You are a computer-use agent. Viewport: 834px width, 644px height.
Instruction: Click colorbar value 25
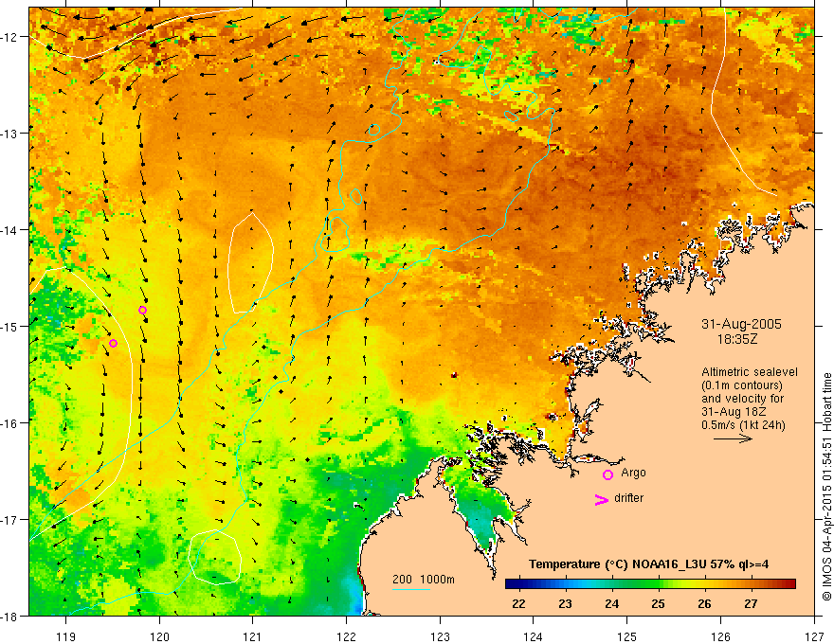[x=658, y=603]
